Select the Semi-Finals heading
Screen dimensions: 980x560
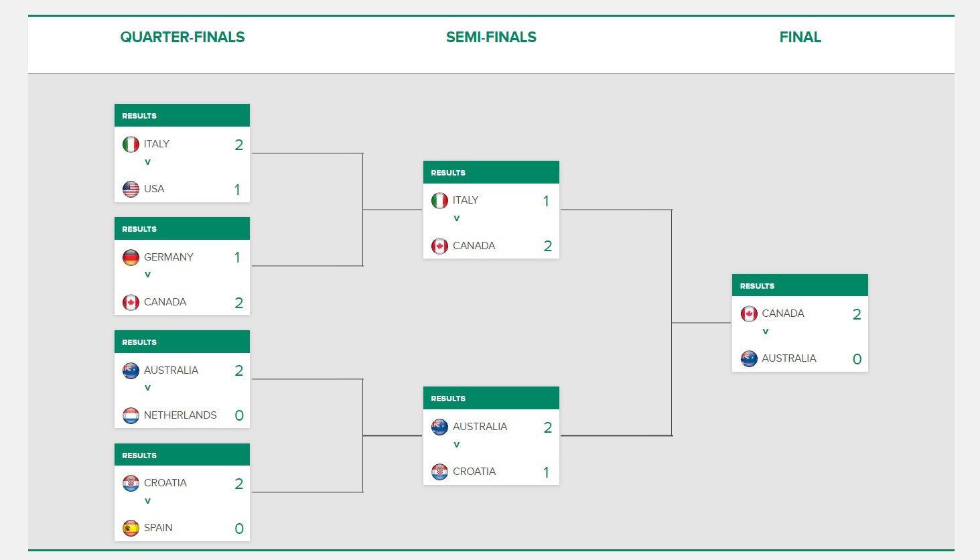(491, 38)
